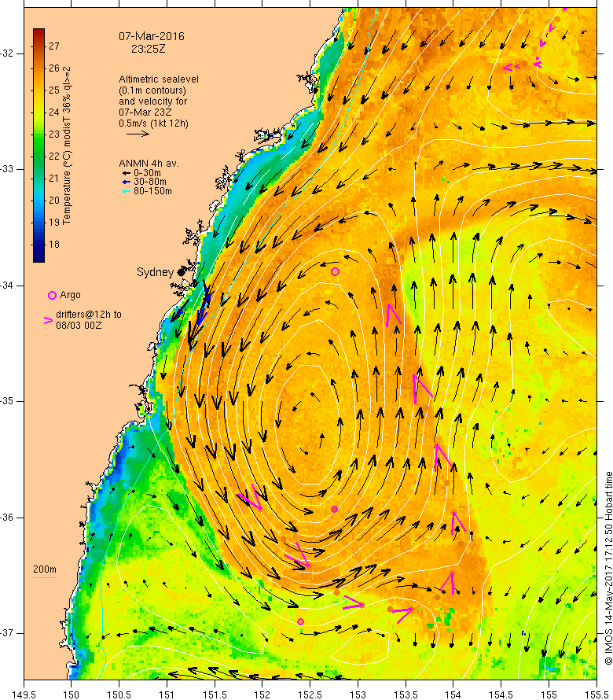This screenshot has width=613, height=700.
Task: Click the 153.5 longitude axis label
Action: tap(406, 694)
